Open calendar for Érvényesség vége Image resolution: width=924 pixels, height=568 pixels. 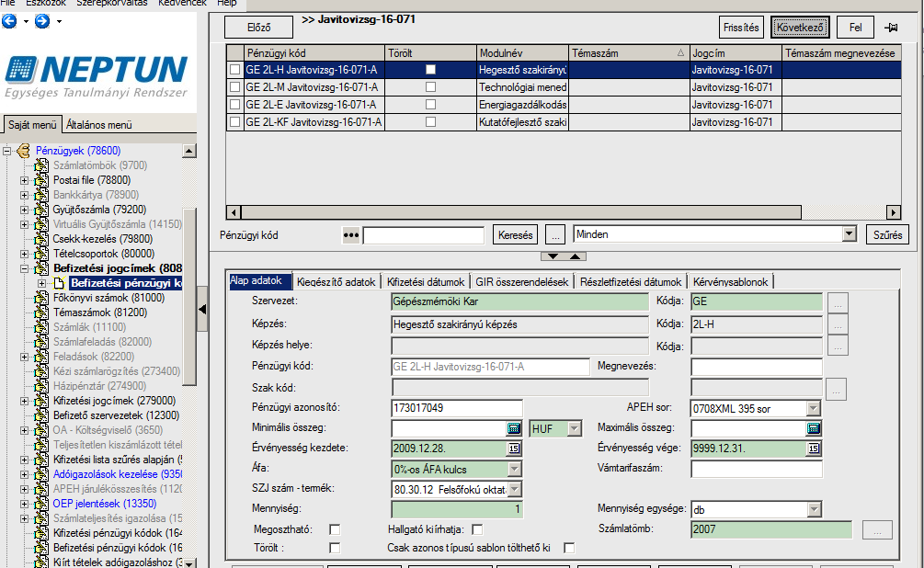coord(814,449)
